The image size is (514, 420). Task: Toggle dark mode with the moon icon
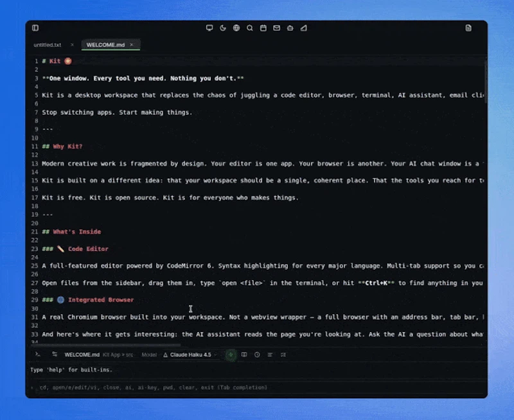click(x=223, y=28)
